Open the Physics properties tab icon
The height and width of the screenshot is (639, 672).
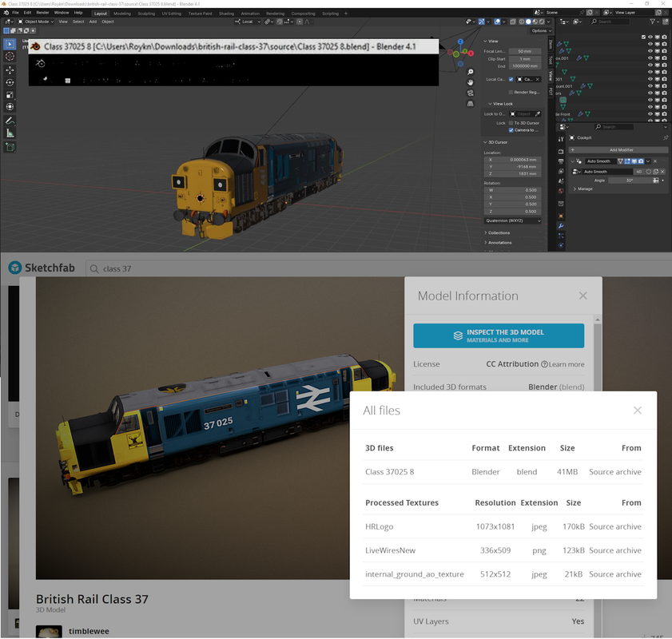pos(561,245)
